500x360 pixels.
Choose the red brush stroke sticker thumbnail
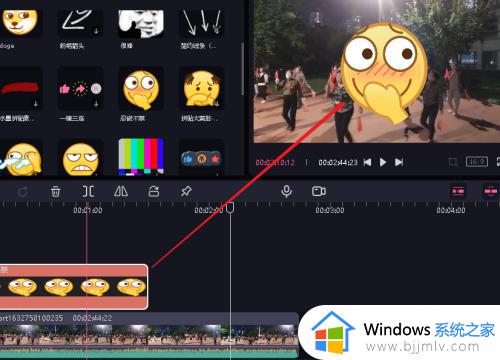pos(21,88)
